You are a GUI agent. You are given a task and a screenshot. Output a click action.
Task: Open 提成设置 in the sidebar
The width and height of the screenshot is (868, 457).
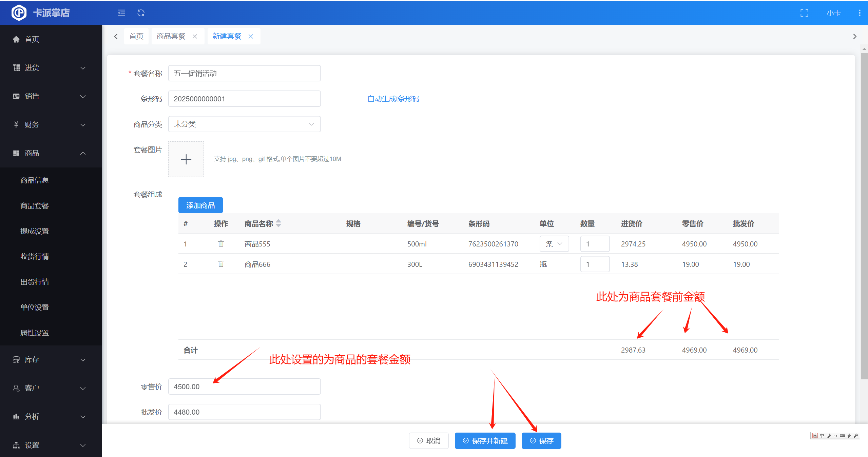coord(35,231)
